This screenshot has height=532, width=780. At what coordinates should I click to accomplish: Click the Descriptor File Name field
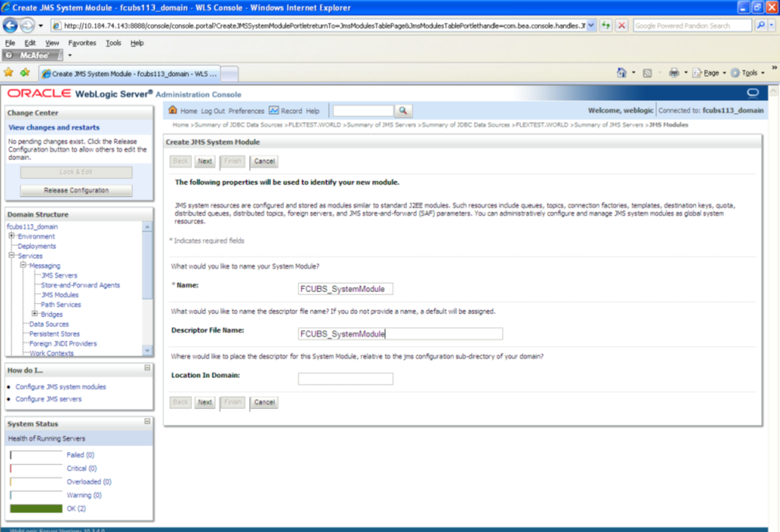pyautogui.click(x=400, y=334)
